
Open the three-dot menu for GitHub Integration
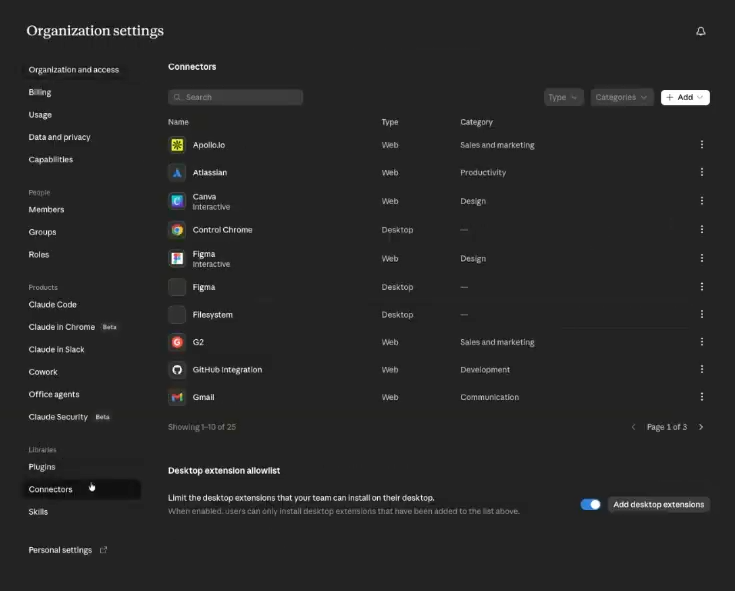tap(702, 369)
